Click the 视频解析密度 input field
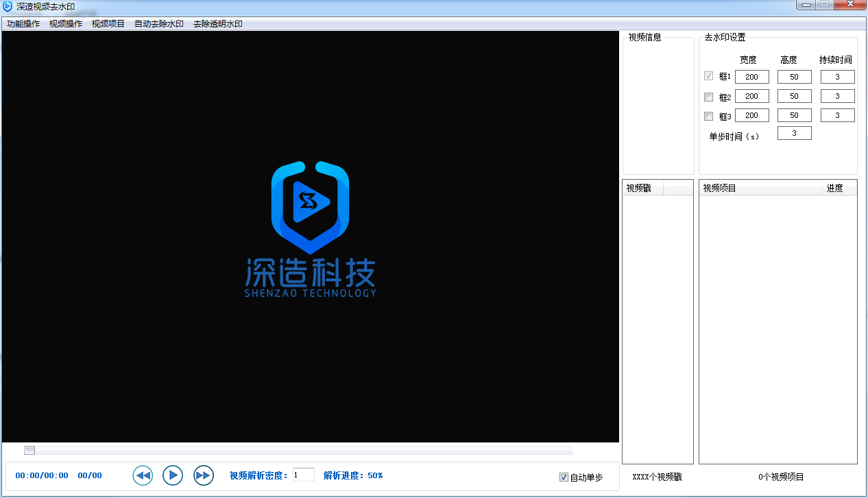 [x=303, y=474]
